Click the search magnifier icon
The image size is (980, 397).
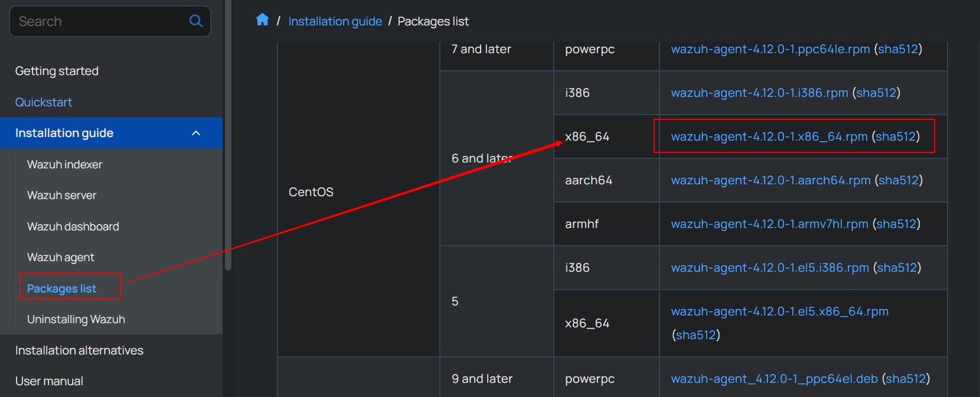(196, 21)
